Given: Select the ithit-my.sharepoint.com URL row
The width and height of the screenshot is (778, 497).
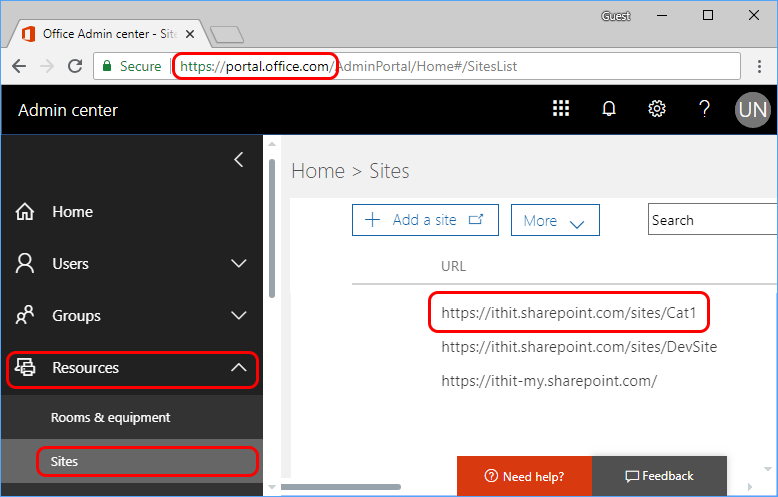Looking at the screenshot, I should [549, 381].
